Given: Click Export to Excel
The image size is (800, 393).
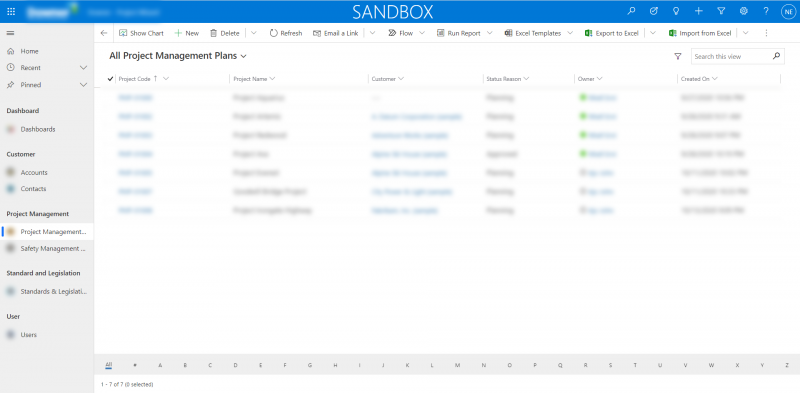Looking at the screenshot, I should tap(612, 33).
